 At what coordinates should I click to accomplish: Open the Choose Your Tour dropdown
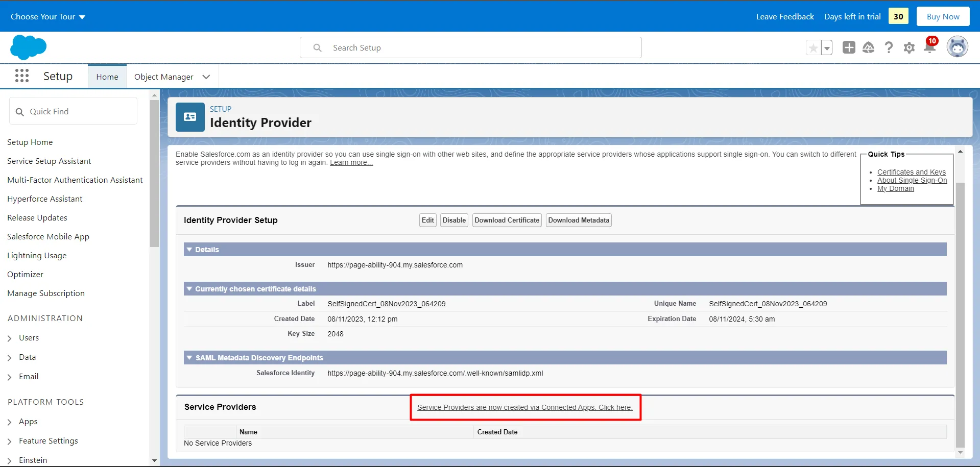[48, 17]
